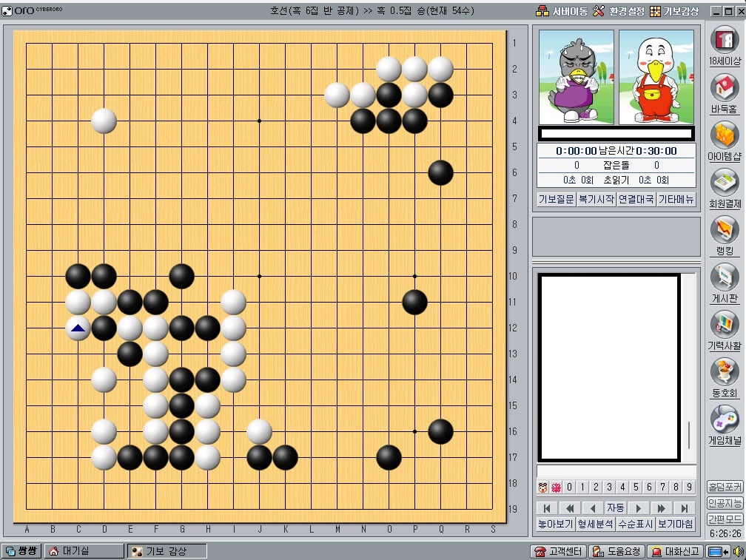The image size is (746, 560).
Task: Open the 게시판 bulletin board icon
Action: (725, 283)
